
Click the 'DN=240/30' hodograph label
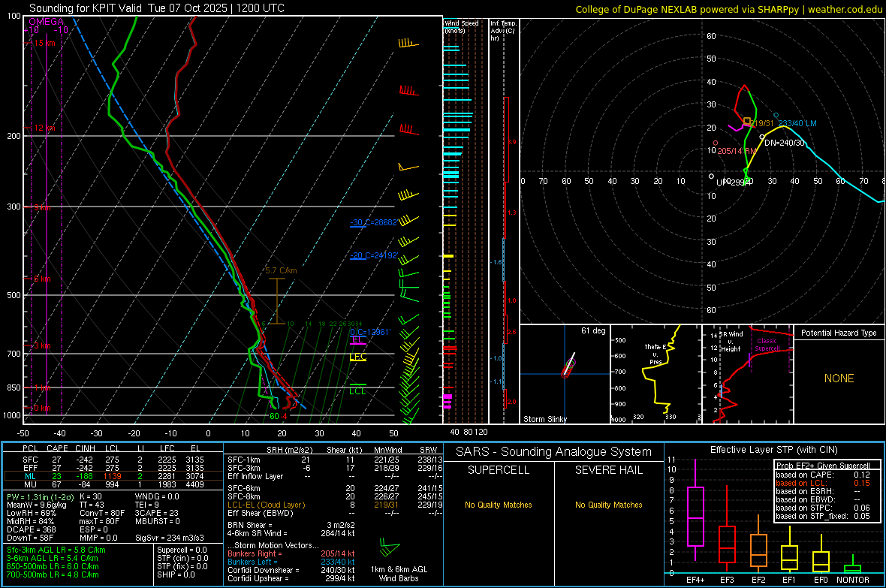click(x=785, y=143)
